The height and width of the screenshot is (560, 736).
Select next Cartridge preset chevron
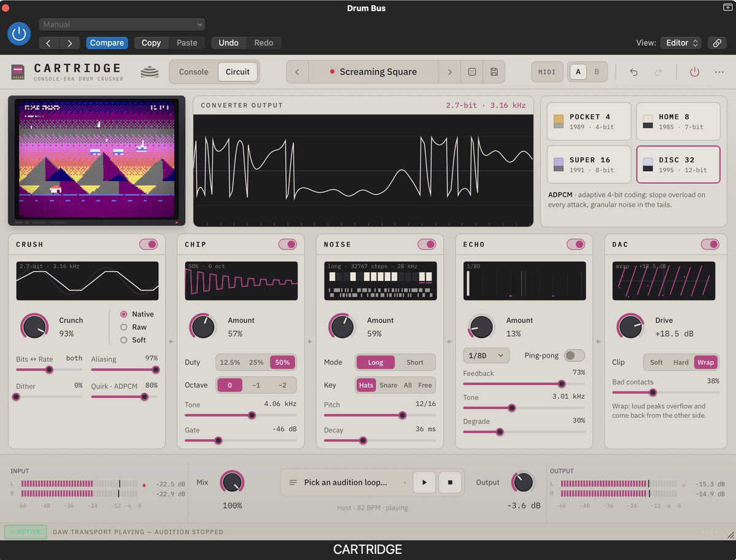(450, 72)
